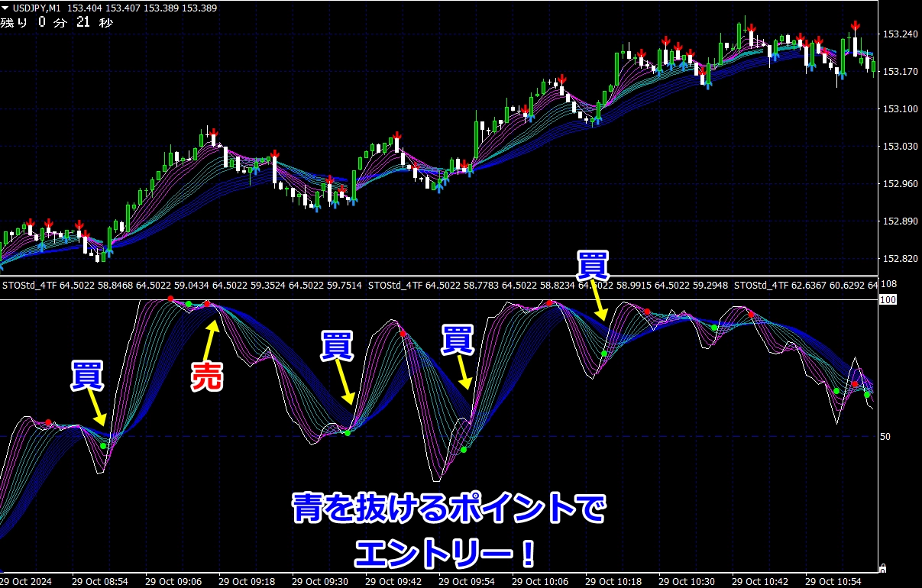
Task: Click the 153.030 price axis label
Action: point(900,147)
